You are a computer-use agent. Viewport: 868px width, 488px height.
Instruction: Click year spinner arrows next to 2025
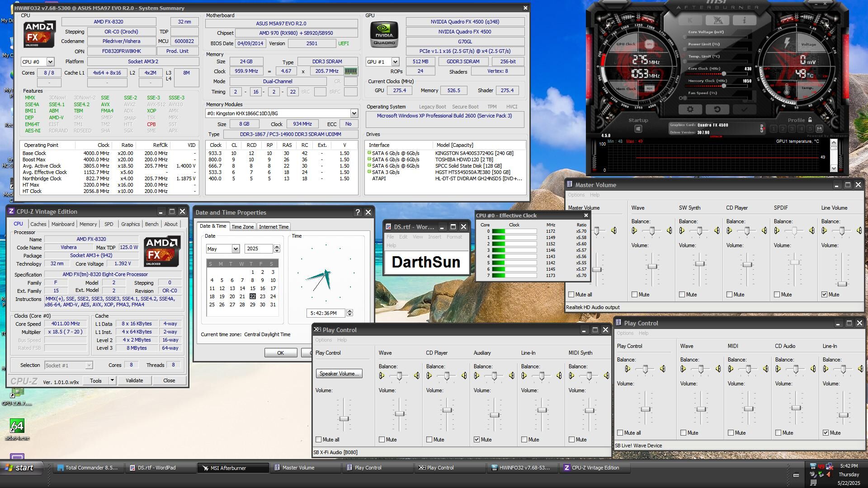coord(277,249)
